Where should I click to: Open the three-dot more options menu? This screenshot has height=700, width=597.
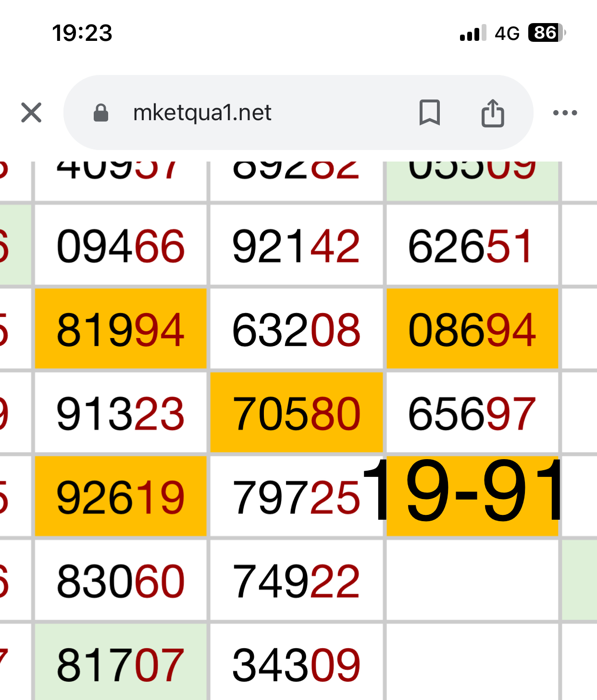565,113
